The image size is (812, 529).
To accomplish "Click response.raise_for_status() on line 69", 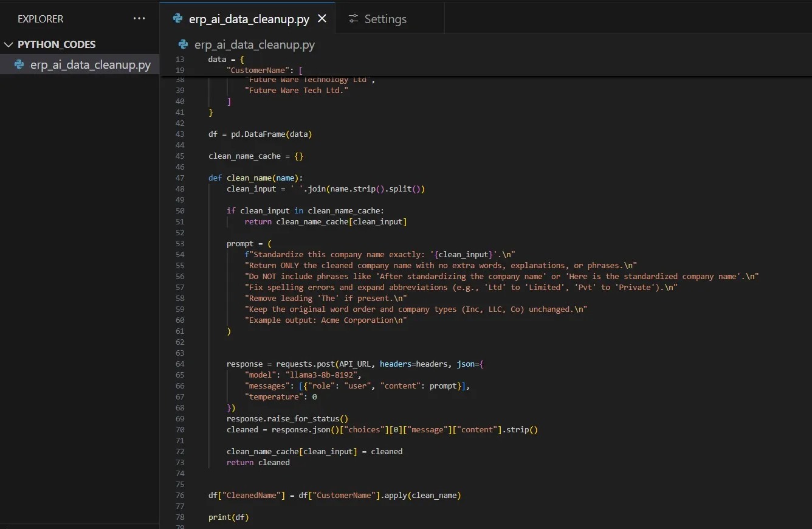I will pos(287,419).
